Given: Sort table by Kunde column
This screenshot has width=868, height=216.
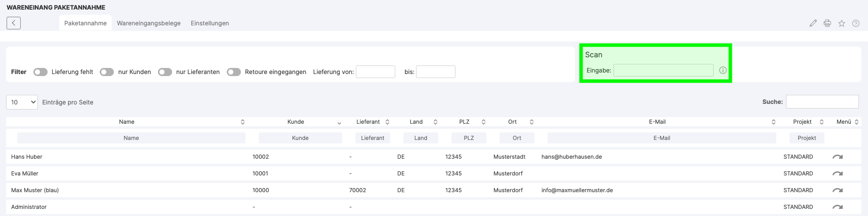Looking at the screenshot, I should click(x=296, y=122).
